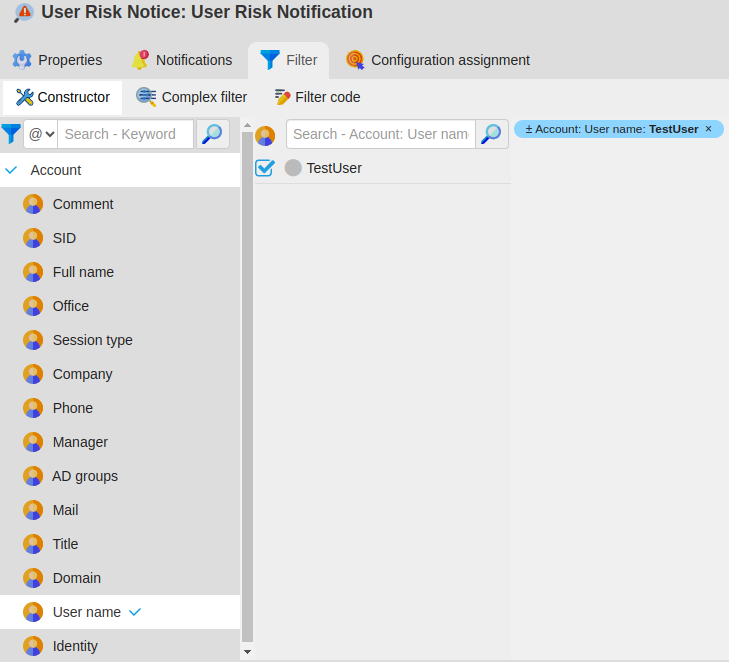This screenshot has height=662, width=729.
Task: Click the account user name search magnifier
Action: click(x=491, y=134)
